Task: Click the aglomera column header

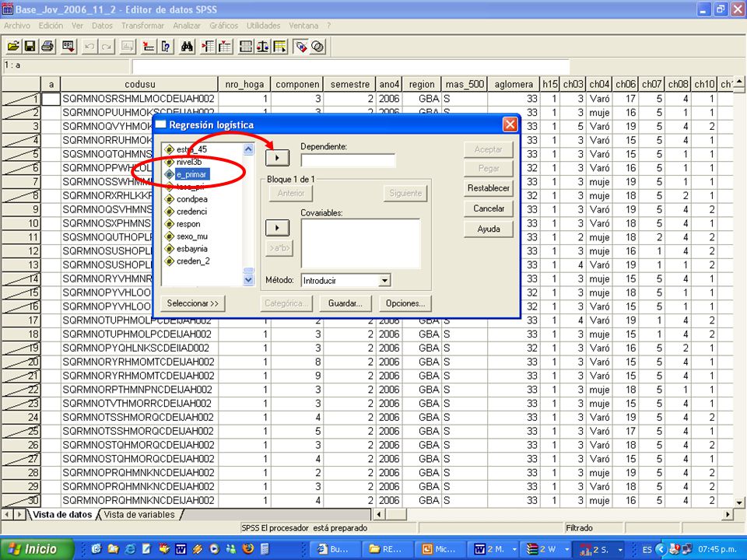Action: (514, 84)
